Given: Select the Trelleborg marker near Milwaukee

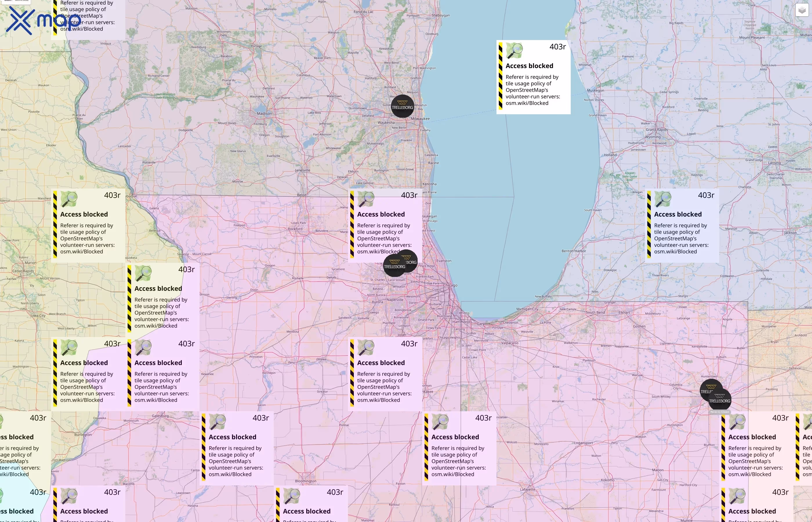Looking at the screenshot, I should tap(402, 106).
